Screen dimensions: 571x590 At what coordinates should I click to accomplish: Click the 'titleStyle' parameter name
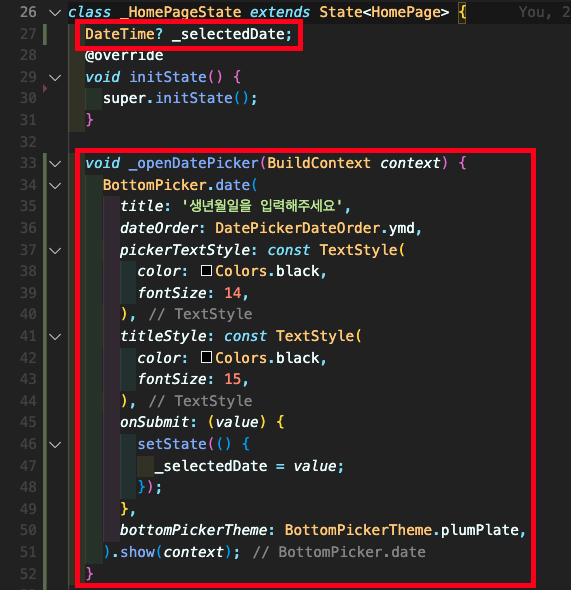pyautogui.click(x=163, y=336)
